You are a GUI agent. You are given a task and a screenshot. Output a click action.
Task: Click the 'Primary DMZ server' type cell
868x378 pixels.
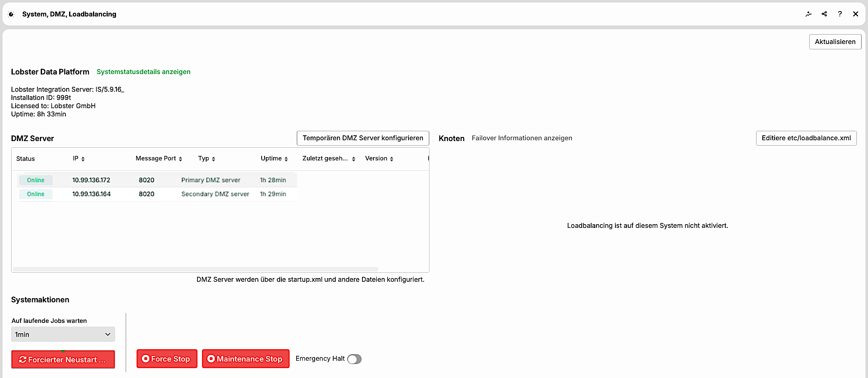point(211,180)
